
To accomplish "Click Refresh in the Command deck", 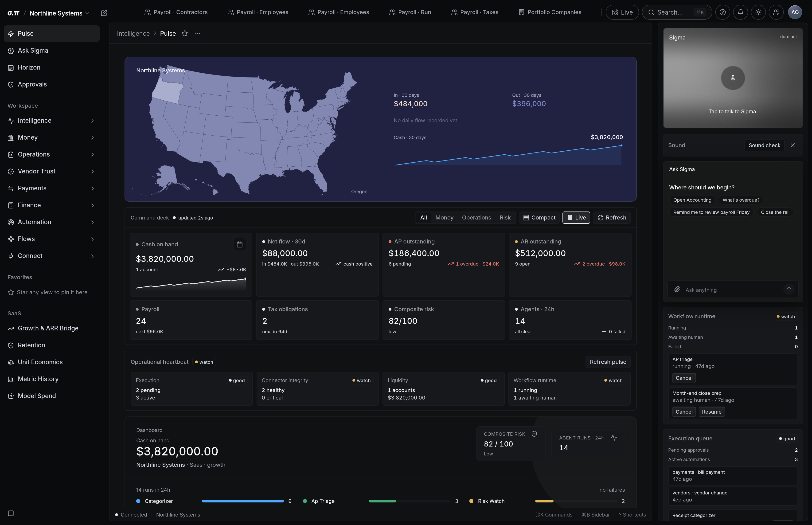I will pos(612,218).
